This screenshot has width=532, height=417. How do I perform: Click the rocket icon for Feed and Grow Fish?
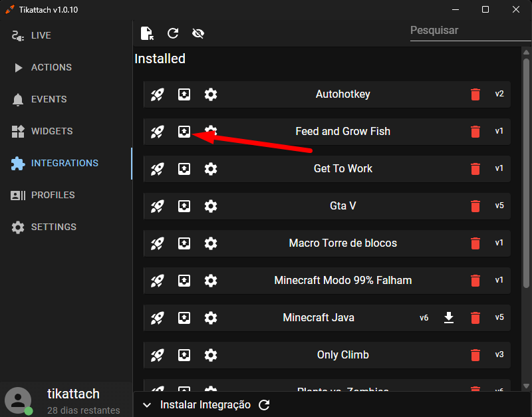(158, 132)
